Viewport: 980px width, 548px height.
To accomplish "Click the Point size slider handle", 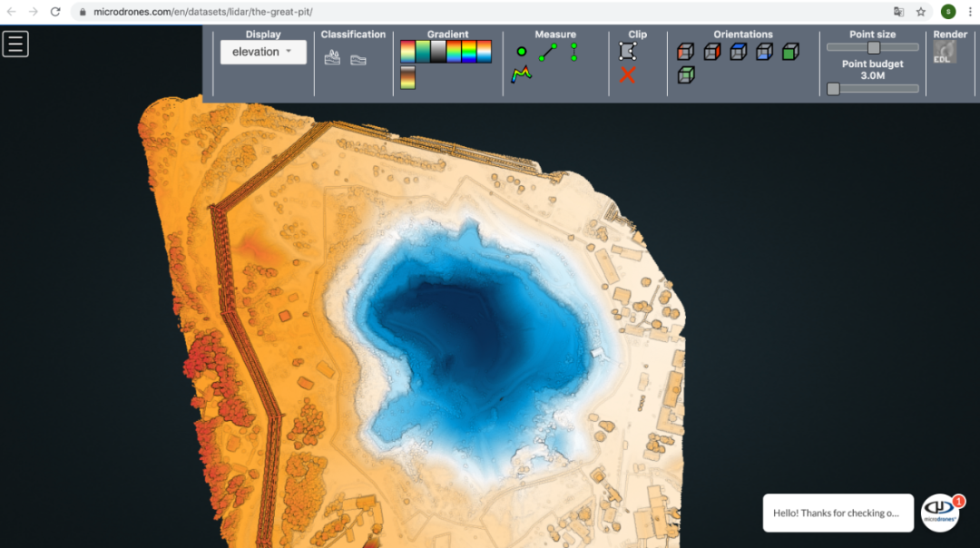I will point(873,47).
